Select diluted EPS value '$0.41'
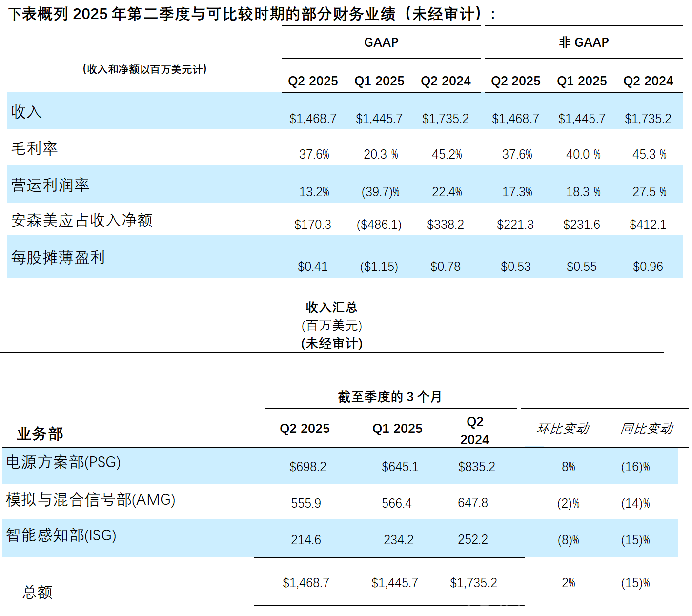This screenshot has width=692, height=616. (x=313, y=267)
